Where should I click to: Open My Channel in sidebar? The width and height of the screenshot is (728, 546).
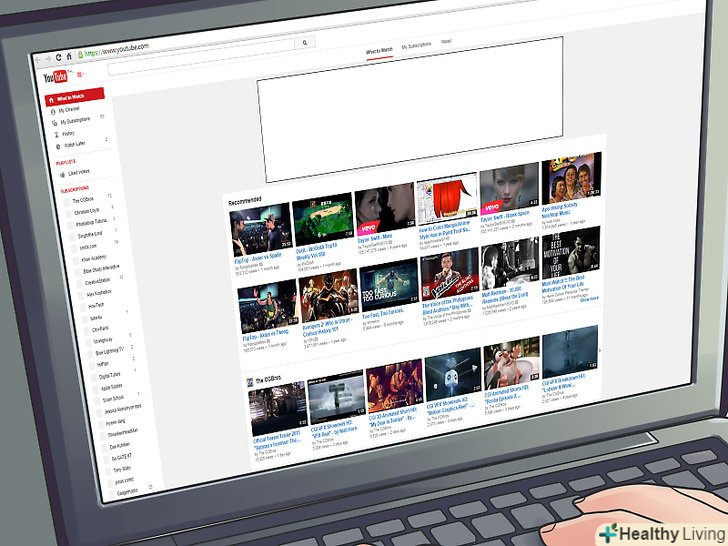(69, 110)
